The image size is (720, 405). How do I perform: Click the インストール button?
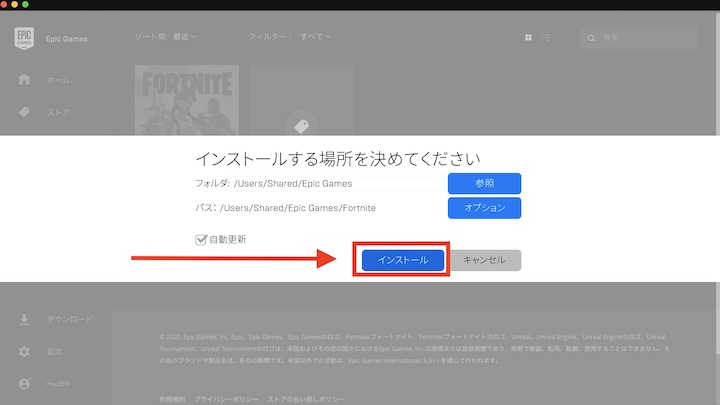coord(403,260)
